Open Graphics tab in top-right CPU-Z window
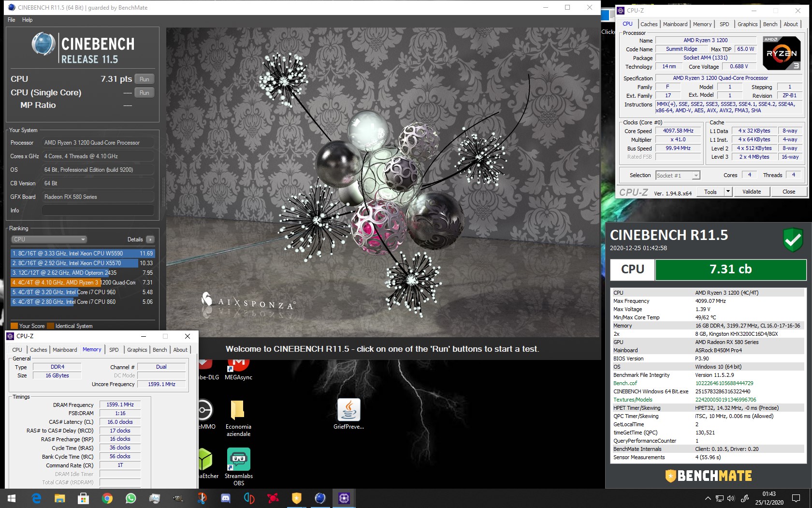812x508 pixels. click(x=747, y=24)
